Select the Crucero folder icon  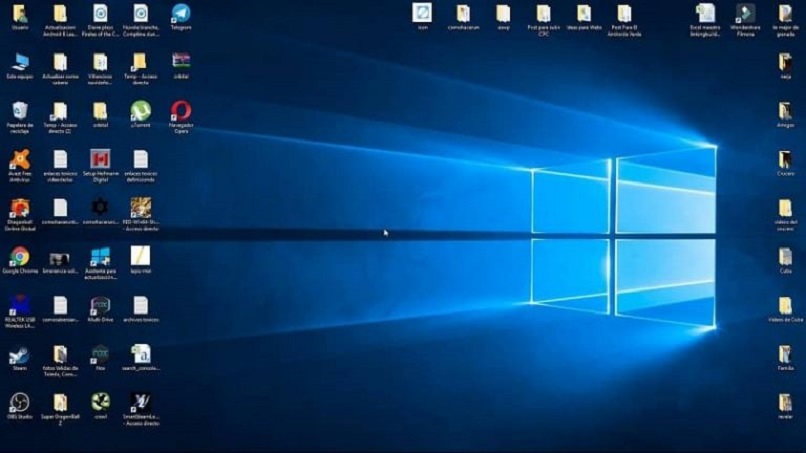pyautogui.click(x=785, y=159)
